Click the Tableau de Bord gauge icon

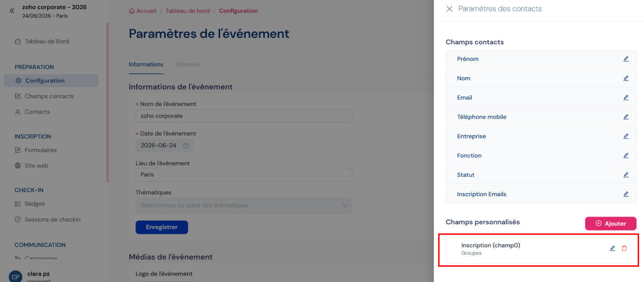point(18,41)
